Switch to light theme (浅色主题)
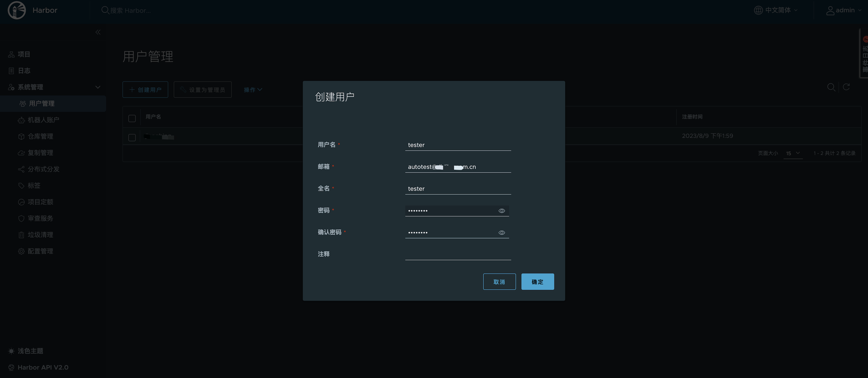Viewport: 868px width, 378px height. pyautogui.click(x=30, y=351)
